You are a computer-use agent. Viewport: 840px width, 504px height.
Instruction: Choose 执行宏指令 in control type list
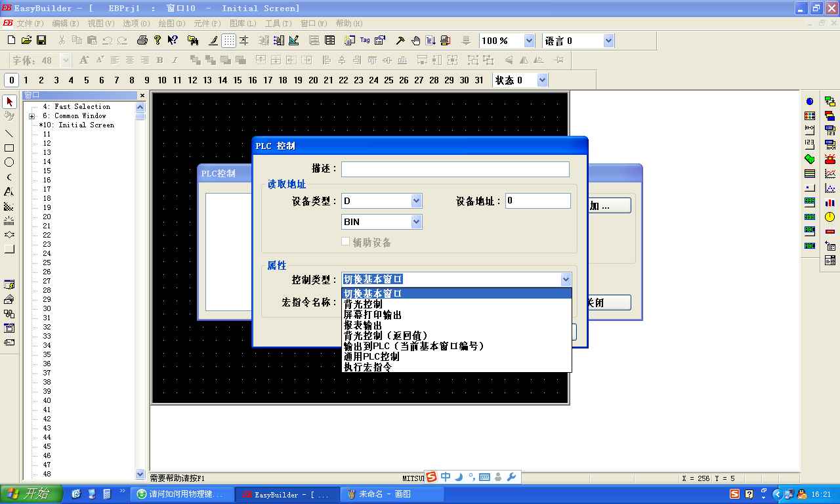(368, 367)
